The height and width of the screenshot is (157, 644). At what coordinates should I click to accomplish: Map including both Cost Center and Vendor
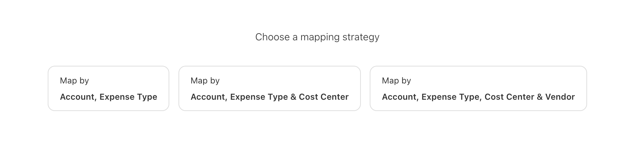tap(478, 88)
